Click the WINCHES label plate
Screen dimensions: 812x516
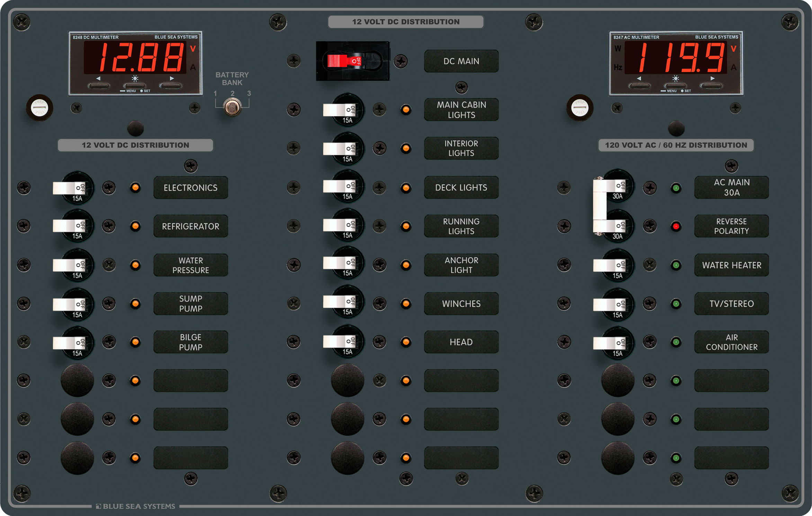point(461,304)
